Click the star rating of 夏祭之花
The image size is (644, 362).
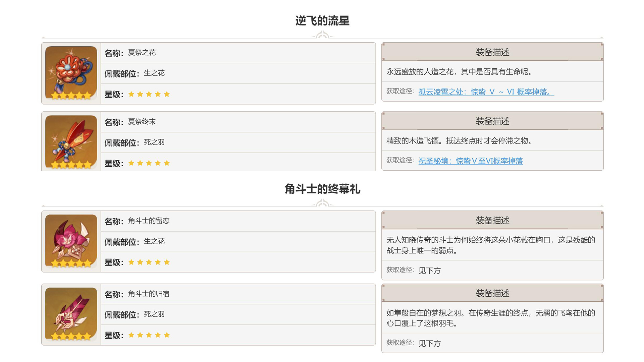[149, 94]
